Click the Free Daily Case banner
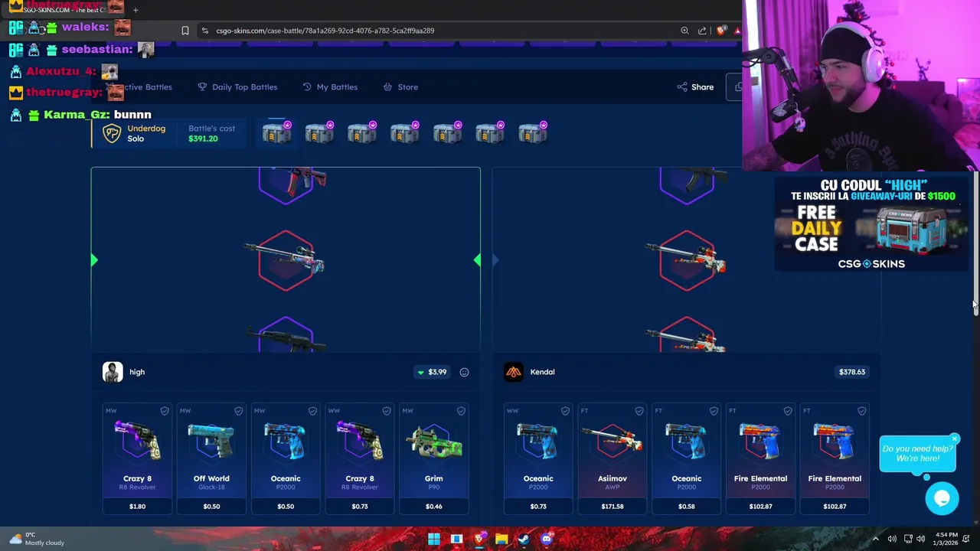This screenshot has width=980, height=551. tap(871, 224)
